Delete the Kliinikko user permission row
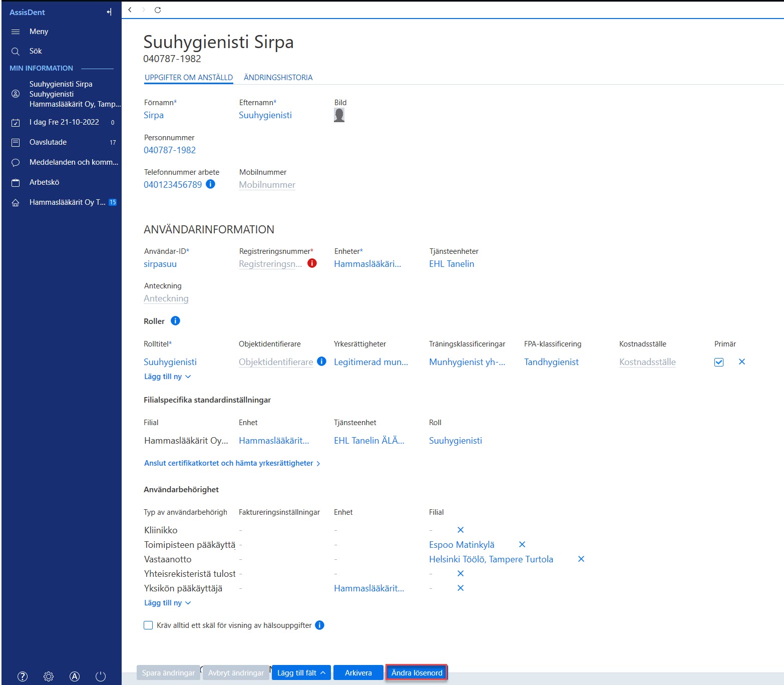784x685 pixels. pos(461,530)
